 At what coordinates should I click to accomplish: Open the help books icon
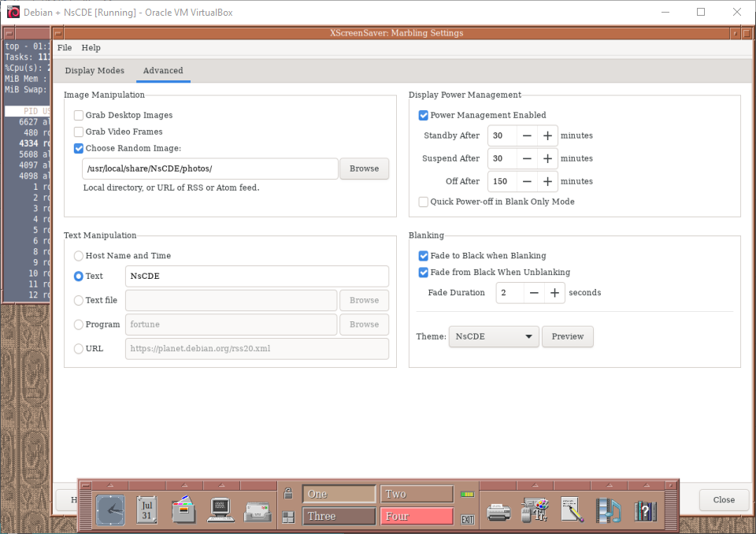click(645, 510)
